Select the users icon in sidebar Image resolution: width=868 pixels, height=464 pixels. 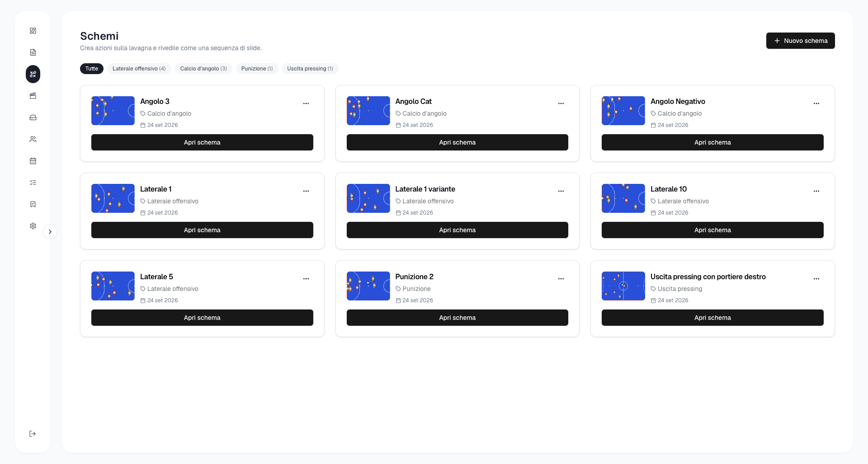click(x=33, y=139)
